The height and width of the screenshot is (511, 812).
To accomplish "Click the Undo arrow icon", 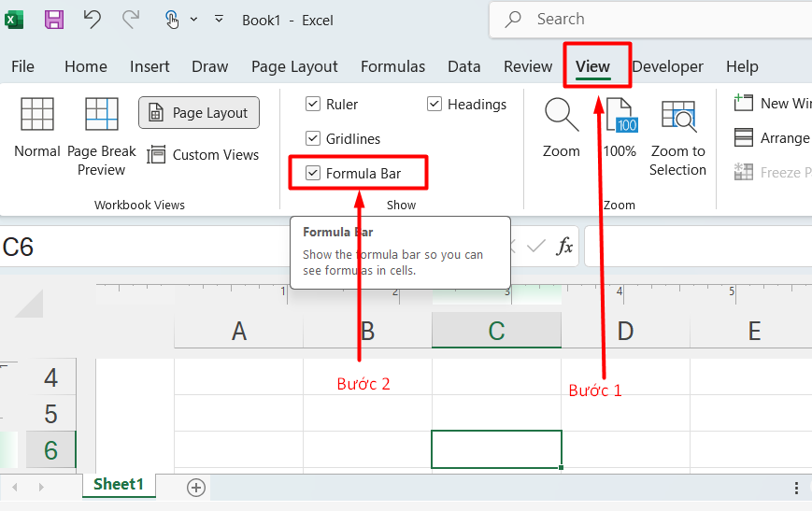I will coord(92,19).
